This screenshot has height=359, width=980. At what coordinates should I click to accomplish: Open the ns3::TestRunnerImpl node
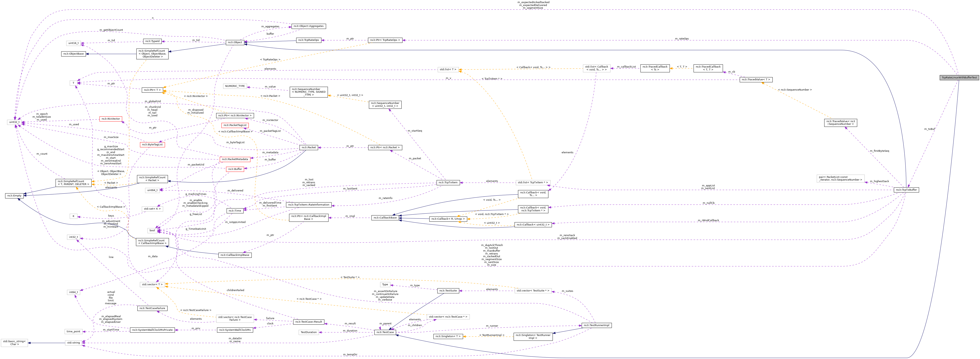[596, 326]
